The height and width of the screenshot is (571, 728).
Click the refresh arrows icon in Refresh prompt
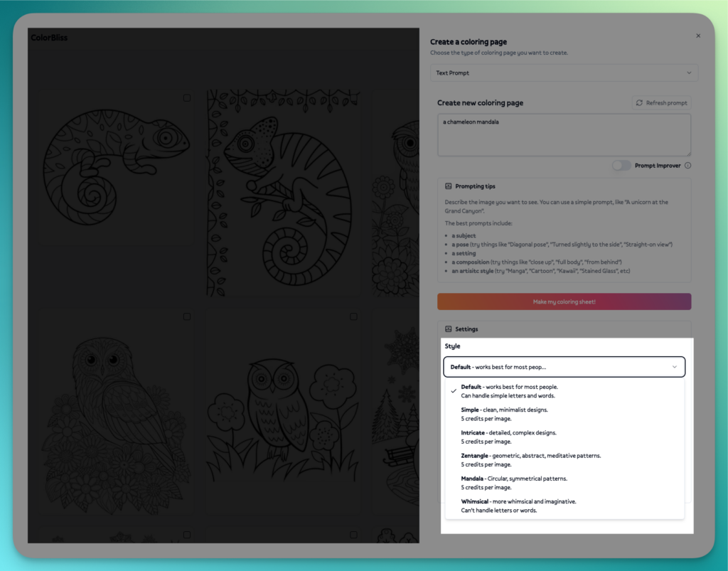pyautogui.click(x=639, y=103)
